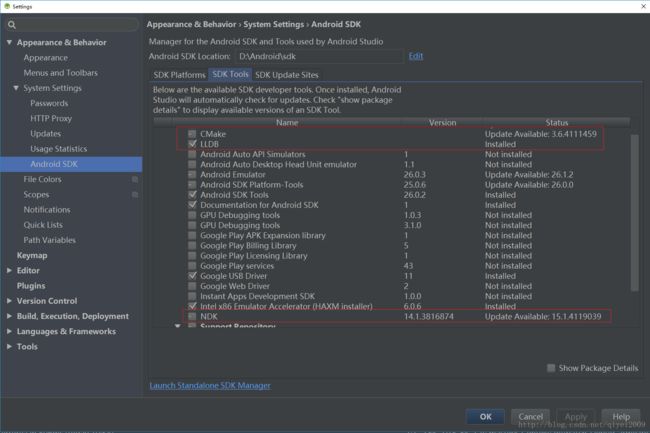The width and height of the screenshot is (650, 433).
Task: Open Plugins settings
Action: [x=31, y=286]
